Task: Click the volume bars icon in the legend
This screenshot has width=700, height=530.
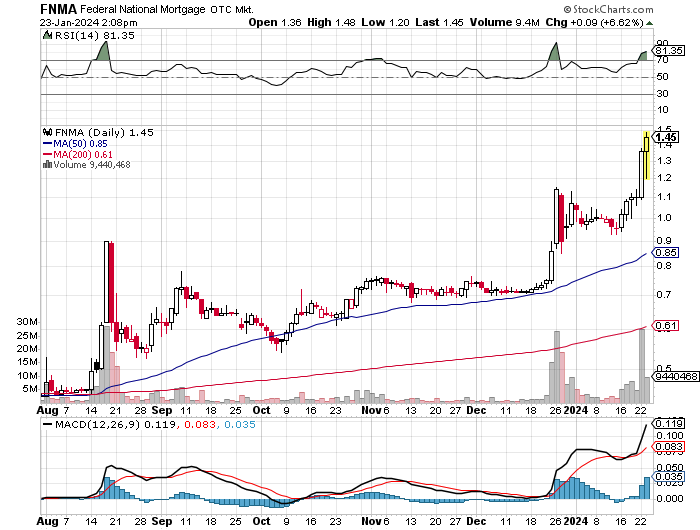Action: [47, 165]
